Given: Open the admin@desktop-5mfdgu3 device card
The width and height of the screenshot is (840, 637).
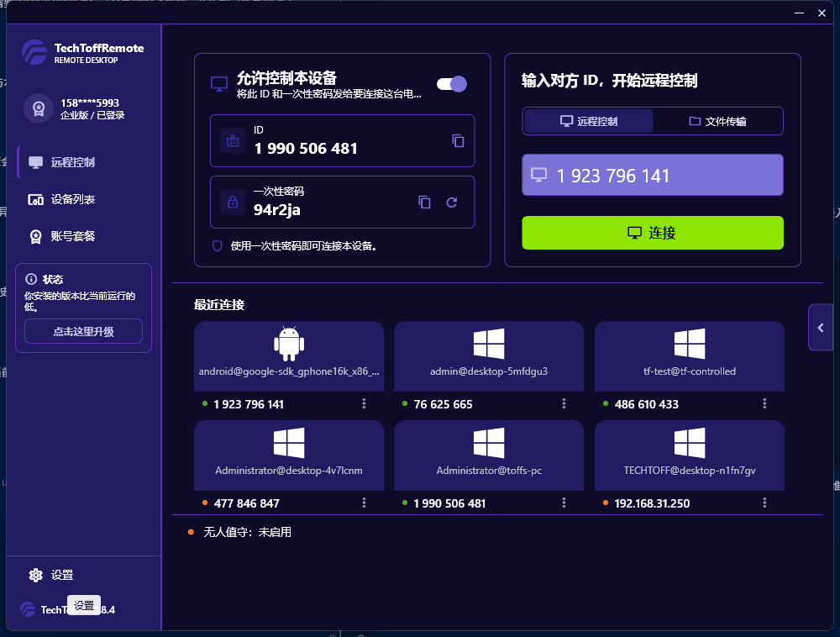Looking at the screenshot, I should [x=489, y=356].
